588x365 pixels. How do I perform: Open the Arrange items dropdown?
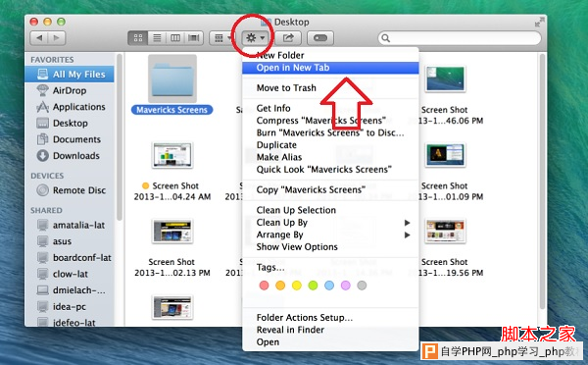[x=222, y=38]
